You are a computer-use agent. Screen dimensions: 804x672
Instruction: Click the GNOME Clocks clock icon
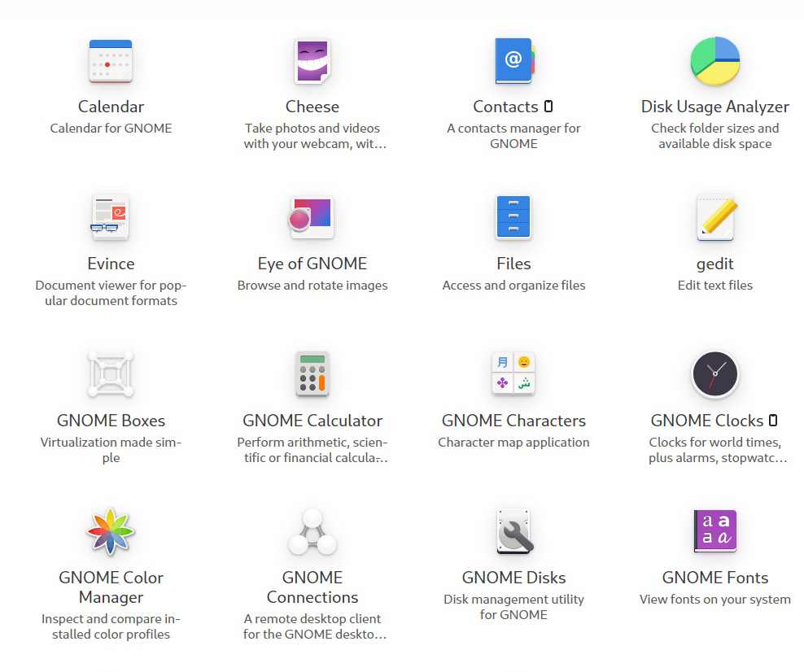[714, 374]
